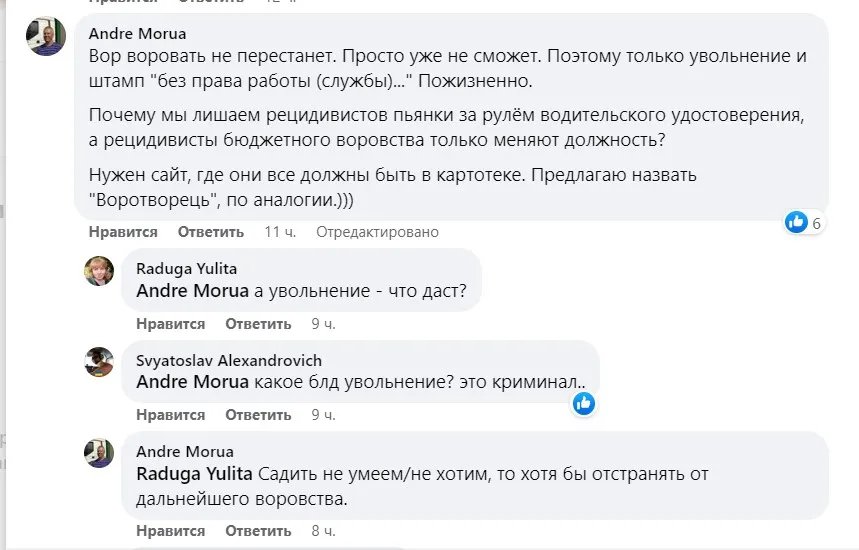Viewport: 859px width, 550px height.
Task: Click Andre Morua's name above the bottom reply
Action: 184,451
